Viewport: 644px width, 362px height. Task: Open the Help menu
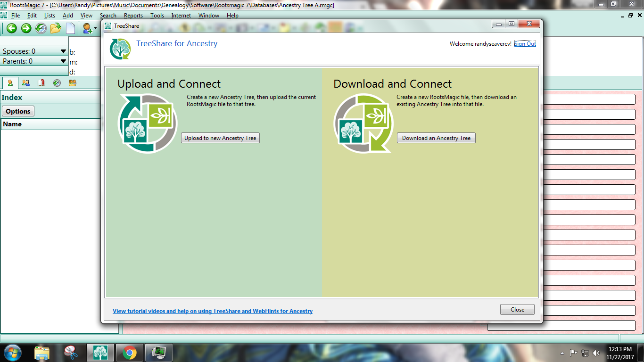(x=232, y=16)
